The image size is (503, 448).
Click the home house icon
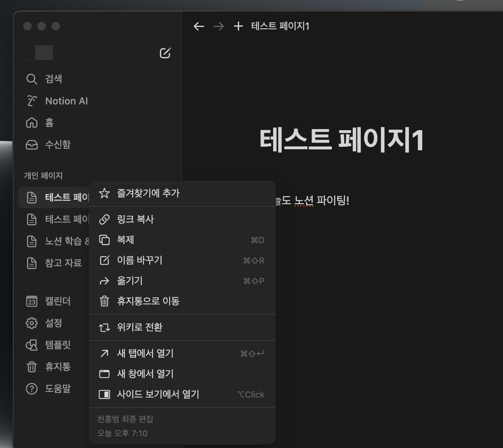pos(32,123)
